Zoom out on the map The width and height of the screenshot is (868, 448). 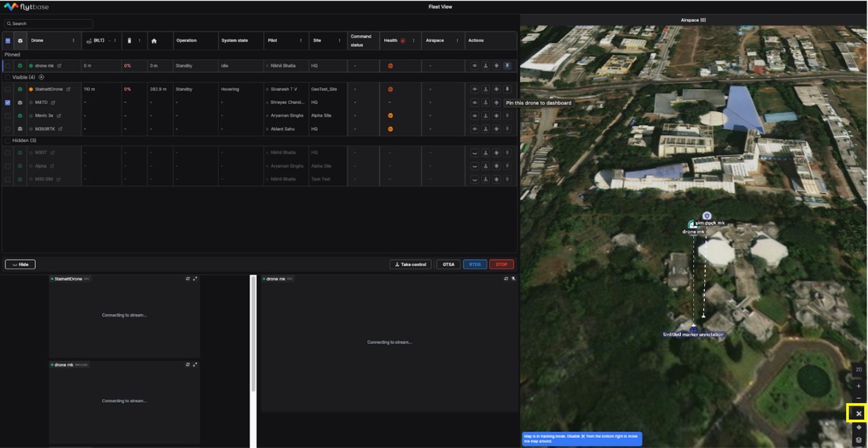click(x=858, y=398)
